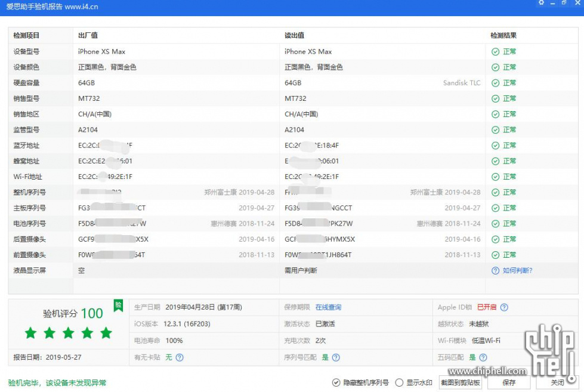The height and width of the screenshot is (392, 584).
Task: Select the 显示水印 radio button
Action: coord(399,382)
